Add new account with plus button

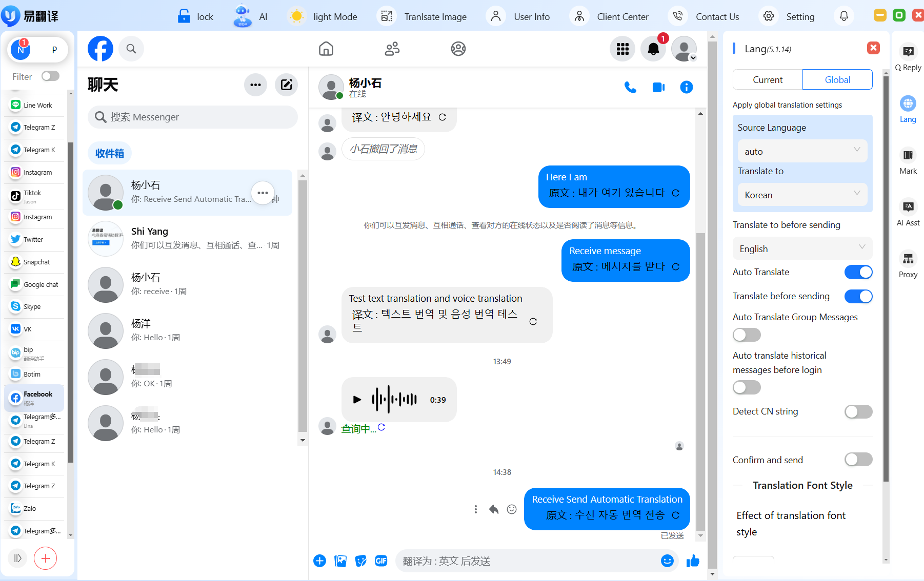46,558
